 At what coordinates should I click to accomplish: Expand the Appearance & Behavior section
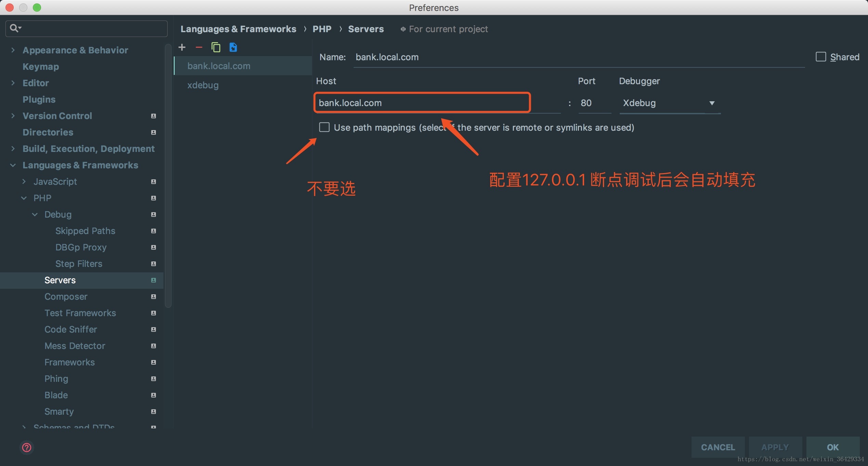(13, 50)
